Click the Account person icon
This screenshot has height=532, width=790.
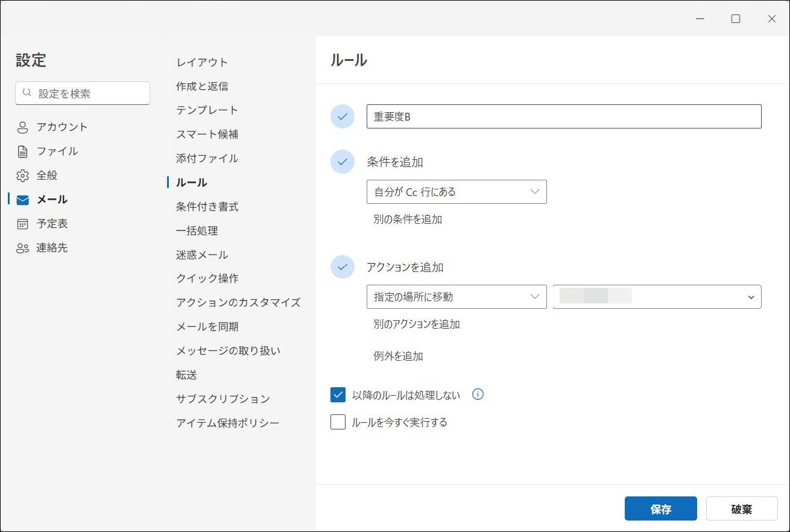(x=23, y=127)
